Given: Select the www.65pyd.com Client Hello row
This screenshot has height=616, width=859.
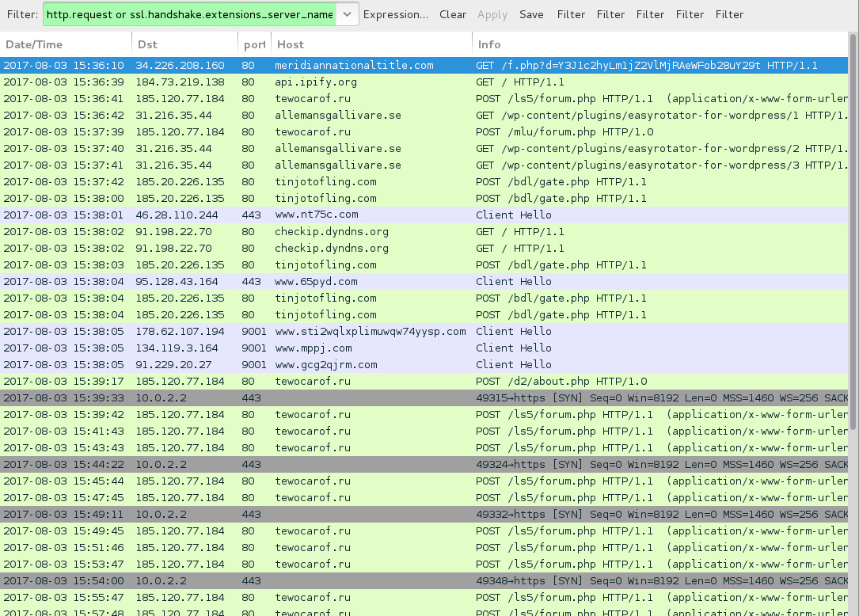Looking at the screenshot, I should pos(424,281).
